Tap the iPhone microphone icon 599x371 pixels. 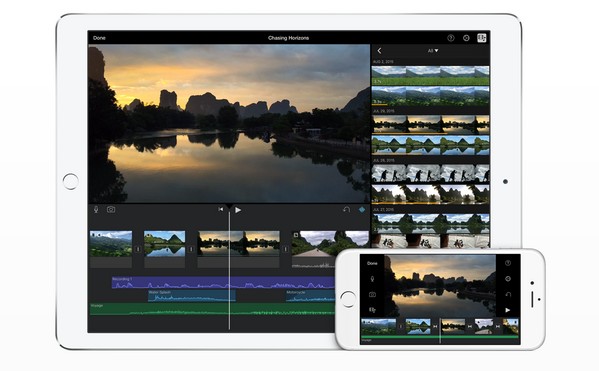point(372,279)
